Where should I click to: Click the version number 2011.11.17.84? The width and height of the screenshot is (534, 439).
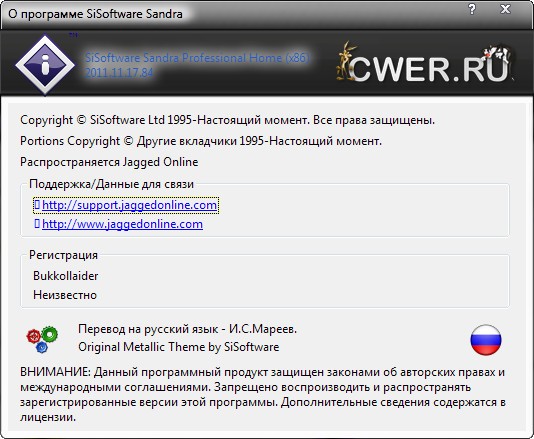119,73
